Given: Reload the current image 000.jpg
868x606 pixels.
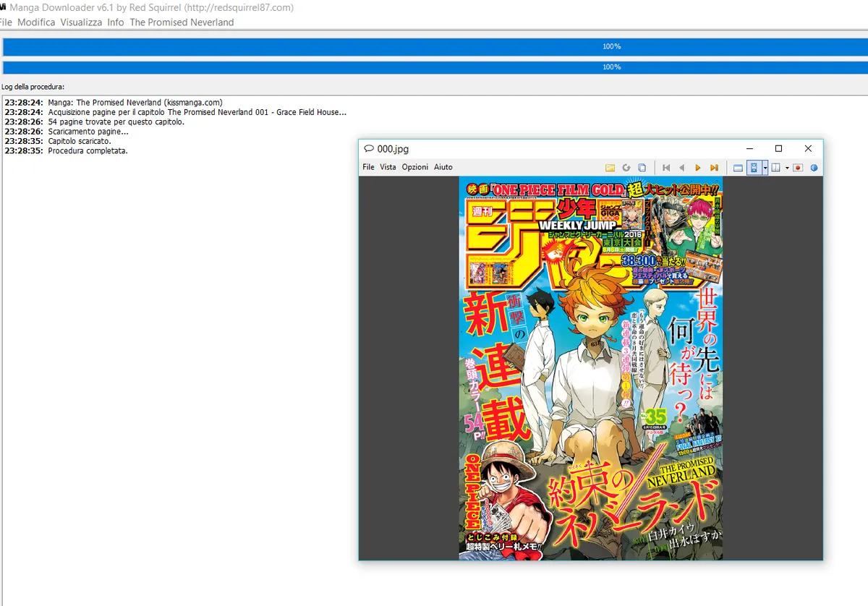Looking at the screenshot, I should (626, 167).
